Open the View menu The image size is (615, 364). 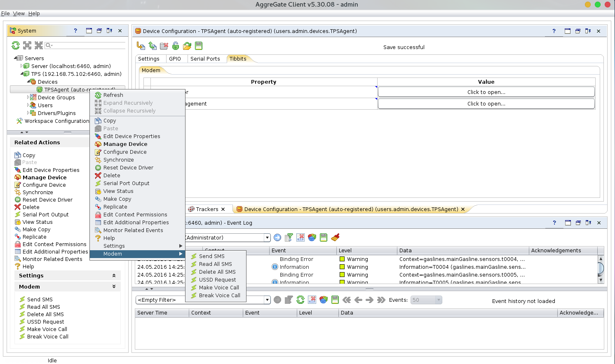(x=19, y=13)
